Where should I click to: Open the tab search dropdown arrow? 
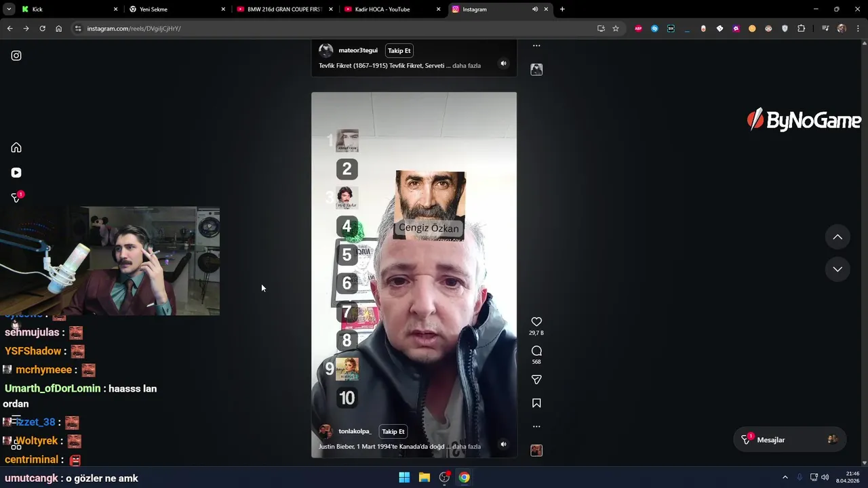(x=9, y=9)
